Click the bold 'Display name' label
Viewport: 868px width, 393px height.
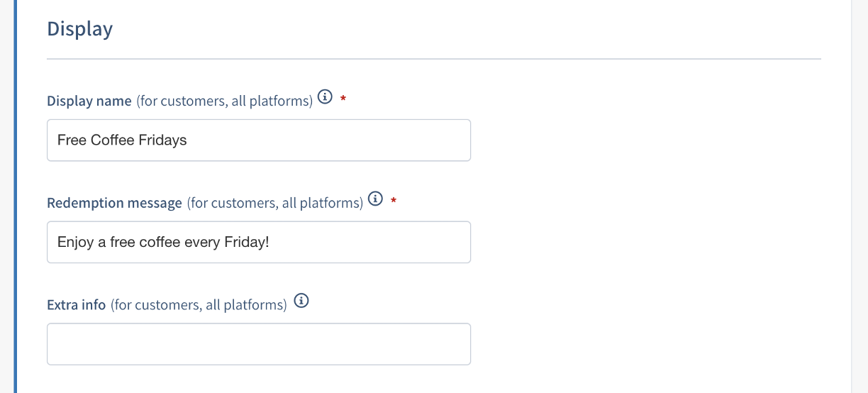[x=89, y=101]
